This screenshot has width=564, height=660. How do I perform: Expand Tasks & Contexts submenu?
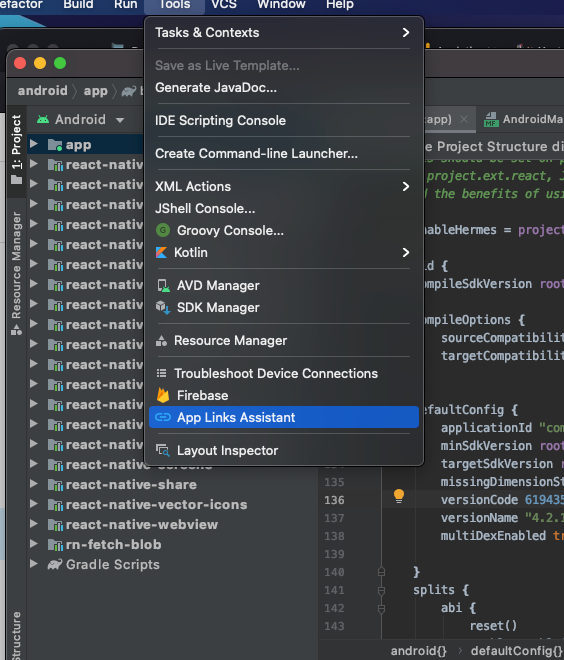pyautogui.click(x=284, y=32)
